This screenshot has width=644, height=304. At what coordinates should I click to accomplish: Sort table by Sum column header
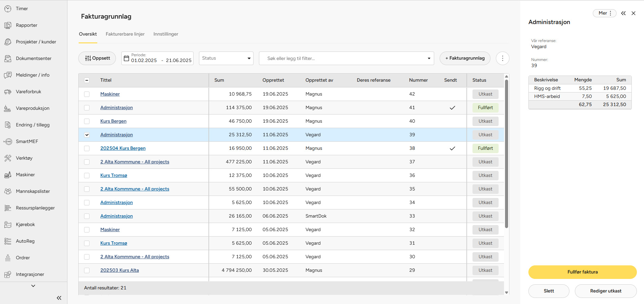(x=219, y=80)
